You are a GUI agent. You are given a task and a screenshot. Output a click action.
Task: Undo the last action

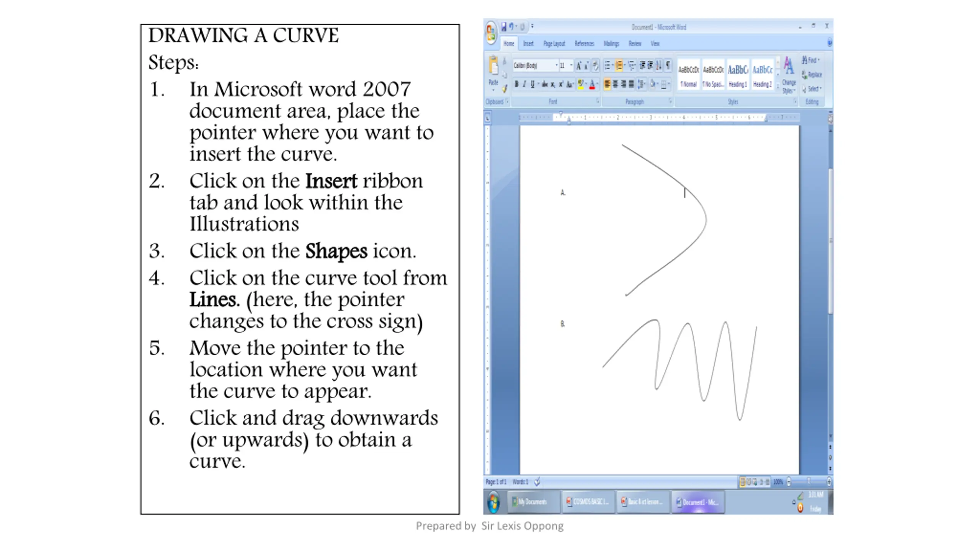pyautogui.click(x=511, y=26)
